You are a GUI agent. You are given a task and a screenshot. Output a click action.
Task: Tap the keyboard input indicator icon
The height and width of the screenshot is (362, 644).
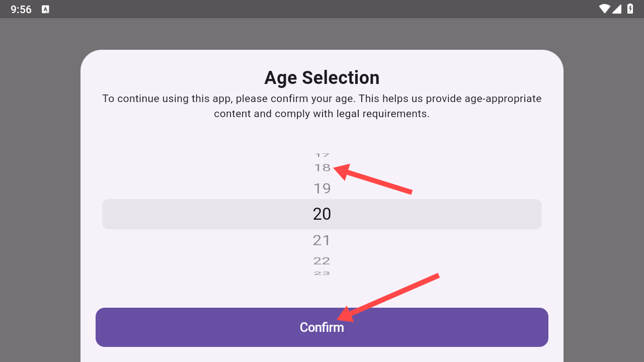pos(45,9)
